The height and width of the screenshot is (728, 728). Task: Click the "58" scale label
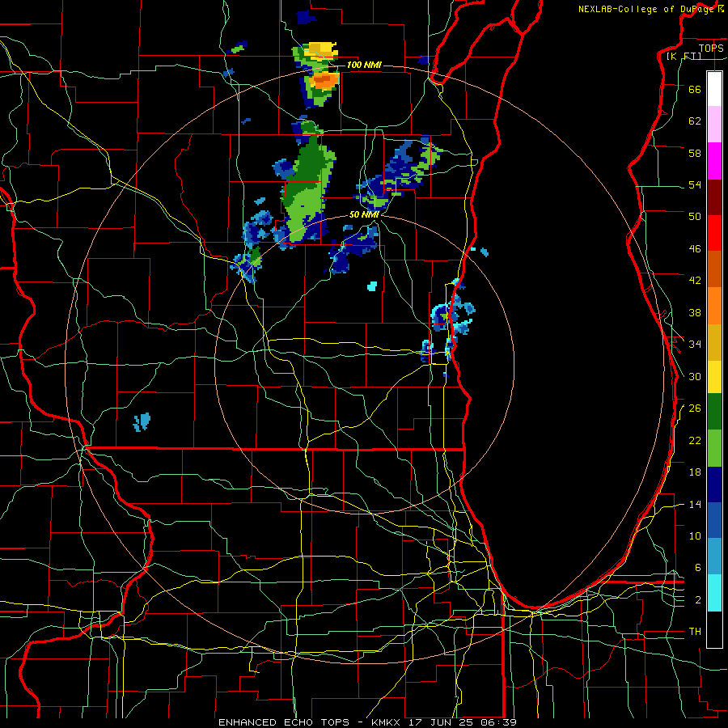pos(695,153)
